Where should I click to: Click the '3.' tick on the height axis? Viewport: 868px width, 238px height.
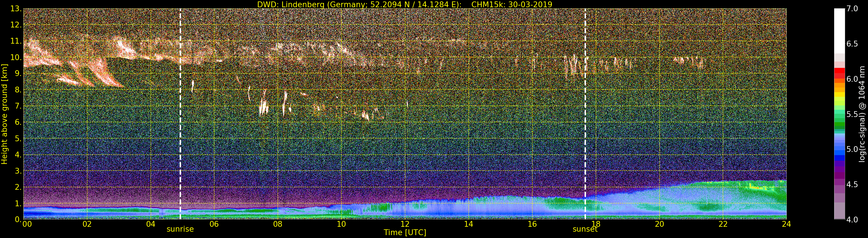(x=18, y=171)
